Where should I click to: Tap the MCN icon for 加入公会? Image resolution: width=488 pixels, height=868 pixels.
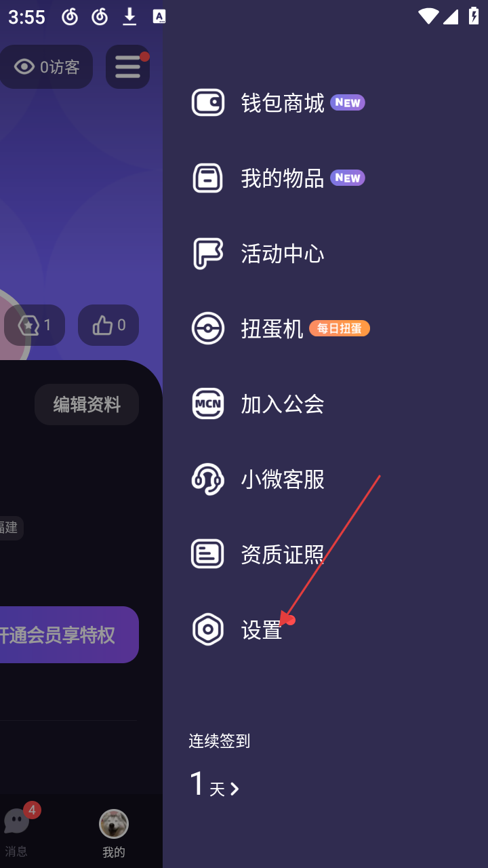coord(207,404)
